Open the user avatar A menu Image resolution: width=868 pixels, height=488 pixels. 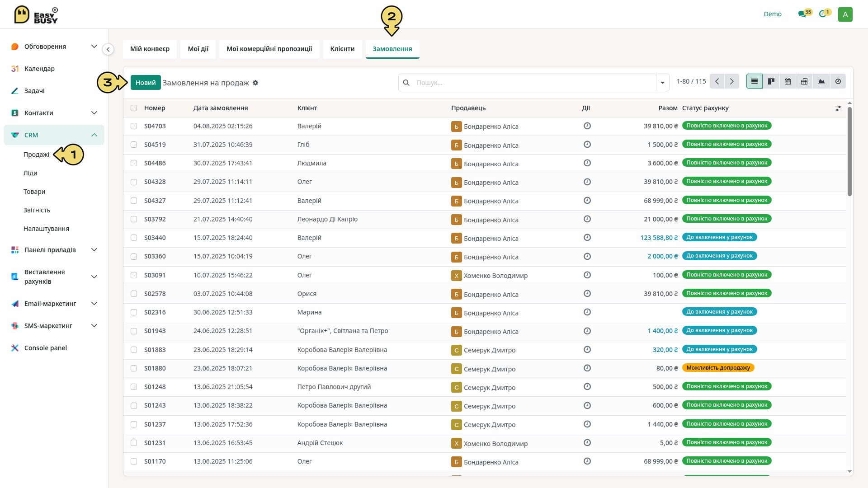click(x=845, y=14)
